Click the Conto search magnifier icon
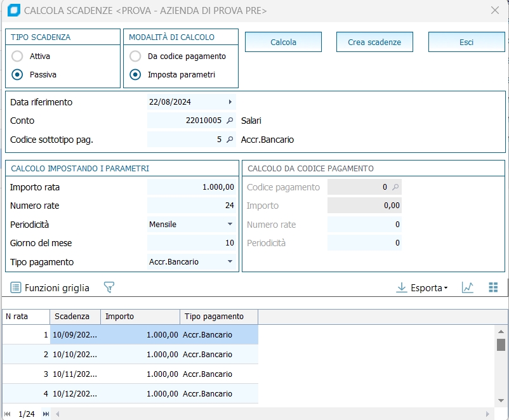 pos(230,121)
